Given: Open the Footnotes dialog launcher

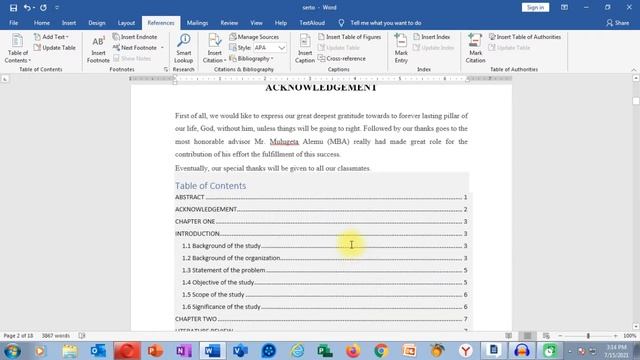Looking at the screenshot, I should pyautogui.click(x=166, y=69).
